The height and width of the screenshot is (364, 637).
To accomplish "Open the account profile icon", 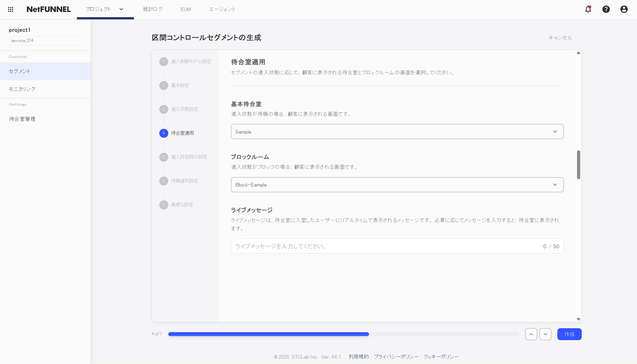I will [624, 9].
